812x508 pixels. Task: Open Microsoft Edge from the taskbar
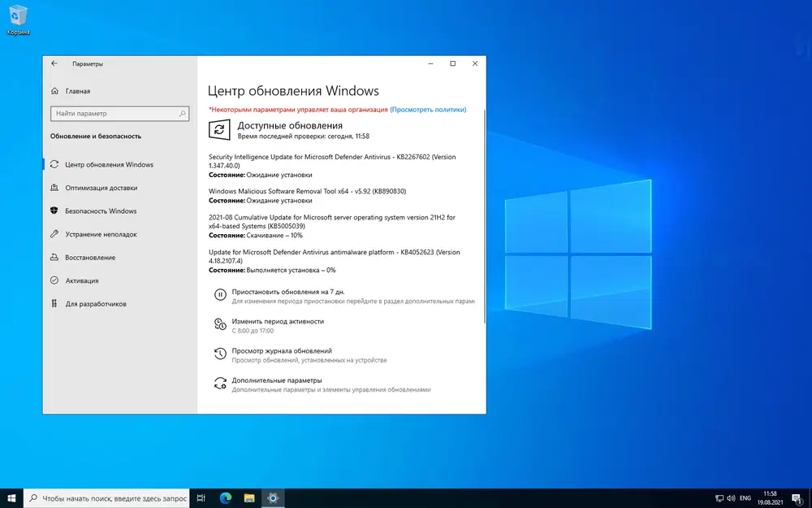[x=224, y=497]
